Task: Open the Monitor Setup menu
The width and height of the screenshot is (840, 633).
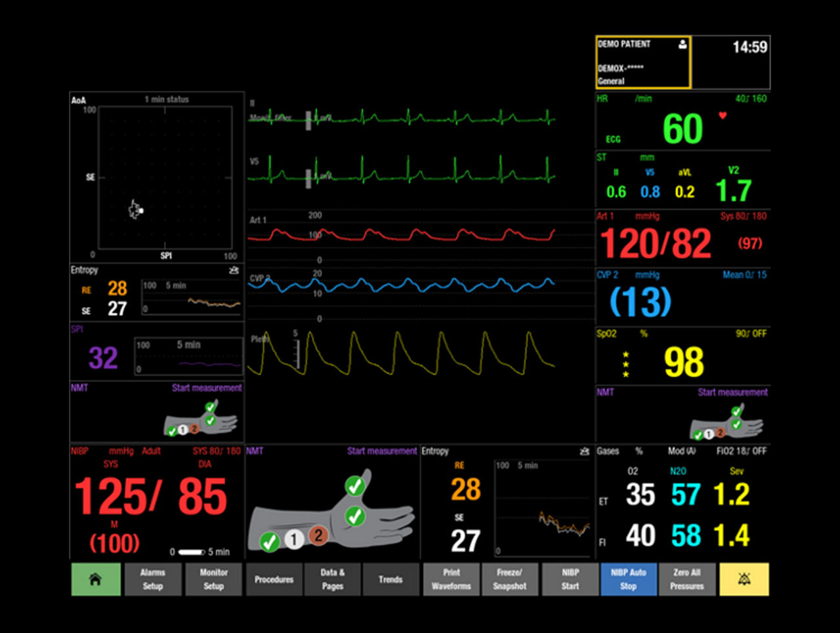Action: [x=213, y=579]
